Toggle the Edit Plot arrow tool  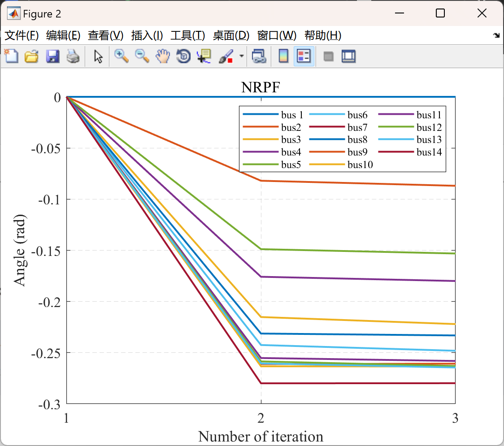(98, 56)
